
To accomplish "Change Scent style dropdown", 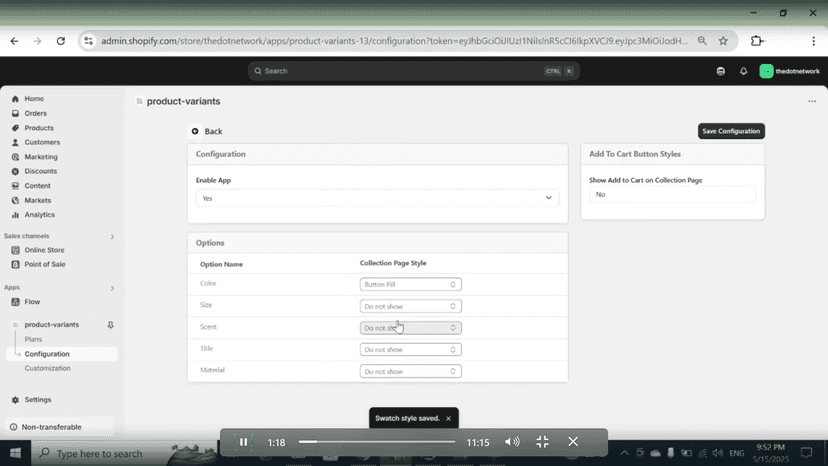I will (x=410, y=328).
